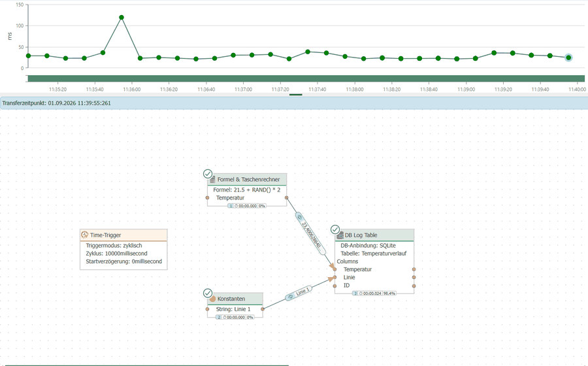Click the 11:38:00 time axis label
The width and height of the screenshot is (588, 366).
click(x=355, y=90)
